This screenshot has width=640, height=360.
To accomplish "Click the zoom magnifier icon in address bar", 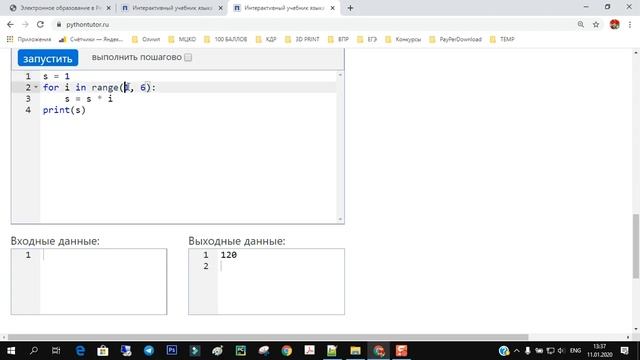I will (580, 24).
